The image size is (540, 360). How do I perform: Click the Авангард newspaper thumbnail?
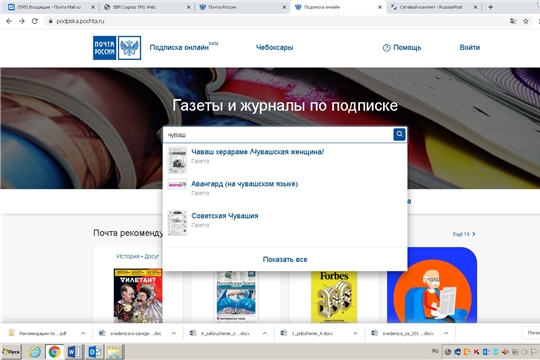(177, 184)
